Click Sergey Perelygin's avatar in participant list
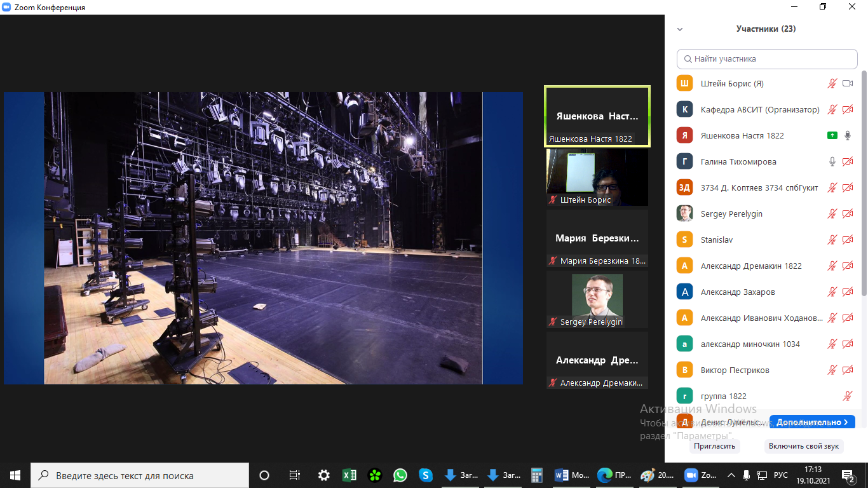Viewport: 868px width, 488px height. point(684,213)
